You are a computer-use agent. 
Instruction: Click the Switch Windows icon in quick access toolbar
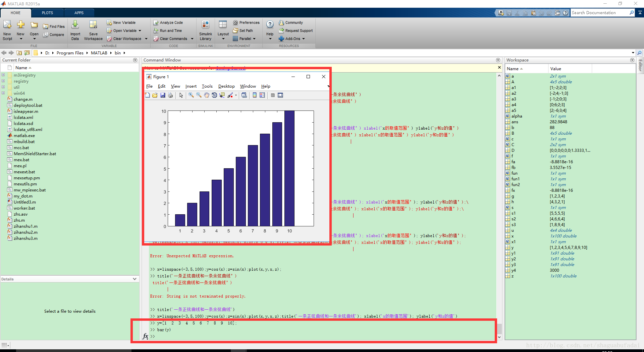pyautogui.click(x=557, y=13)
